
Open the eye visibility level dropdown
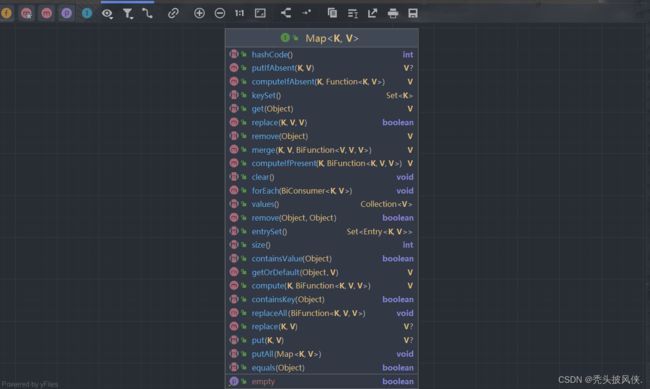(107, 14)
